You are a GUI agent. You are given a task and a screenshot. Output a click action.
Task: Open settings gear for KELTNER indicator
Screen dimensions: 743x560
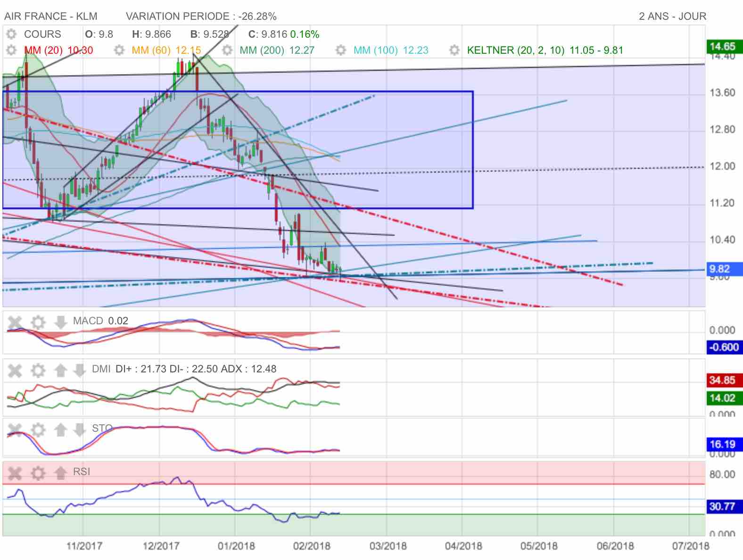tap(454, 50)
